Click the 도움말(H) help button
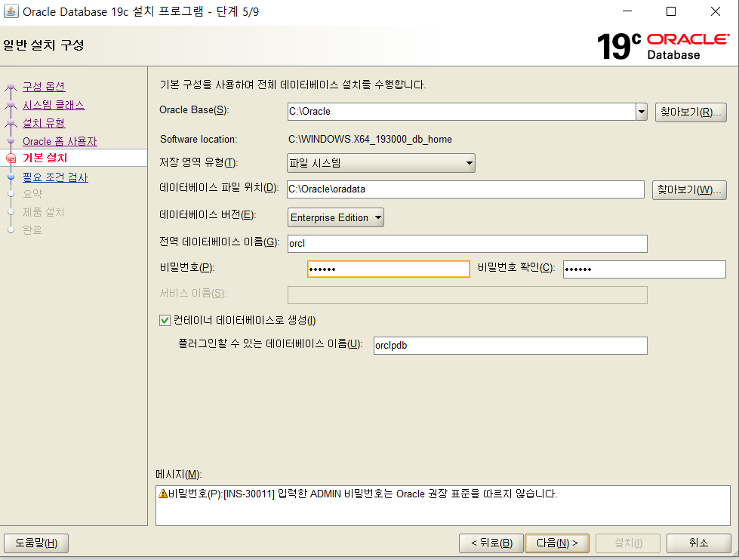 [x=36, y=543]
